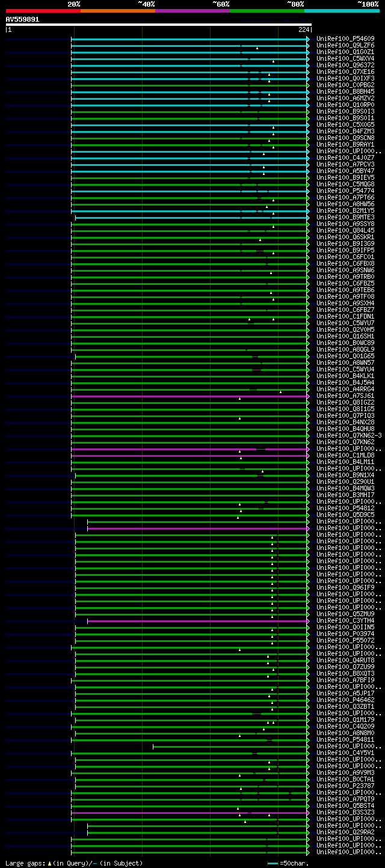Click UniRef100_Q8IGZ2 label

pos(345,403)
